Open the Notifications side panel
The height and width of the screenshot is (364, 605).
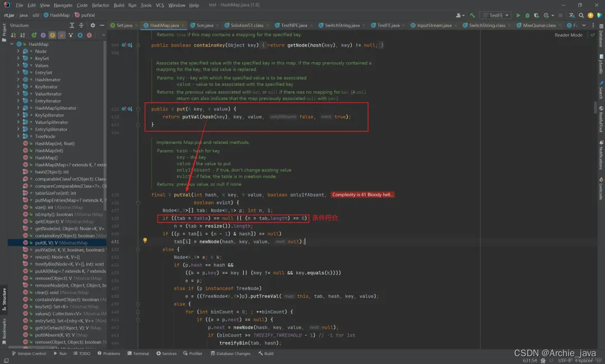pyautogui.click(x=601, y=155)
